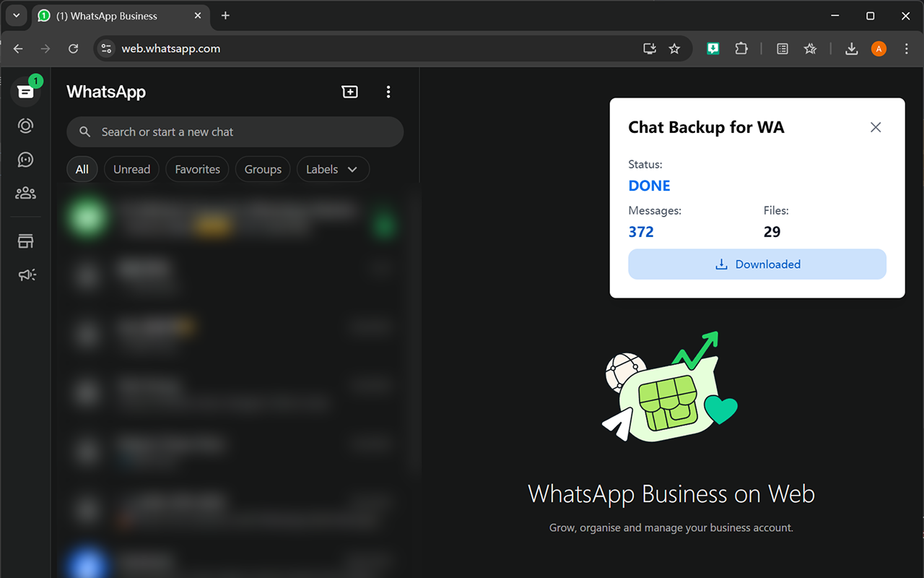Open Business tools via the storefront icon
Image resolution: width=924 pixels, height=578 pixels.
[x=25, y=241]
